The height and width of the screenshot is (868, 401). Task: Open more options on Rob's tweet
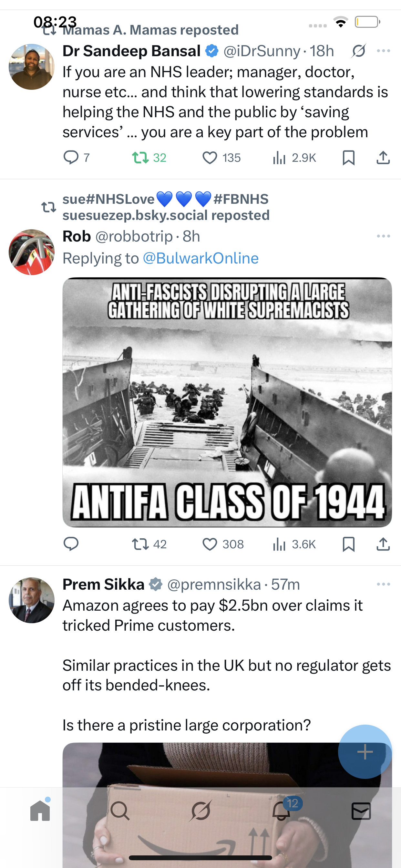pyautogui.click(x=384, y=236)
